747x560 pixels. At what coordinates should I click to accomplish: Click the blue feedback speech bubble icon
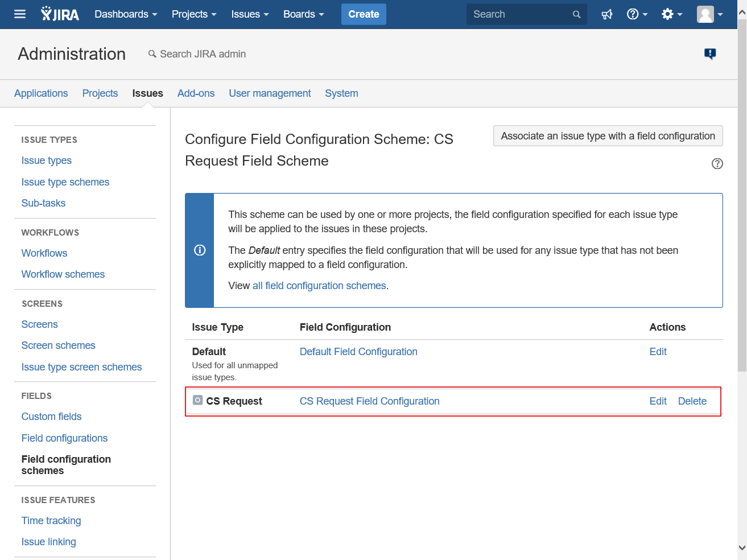[710, 53]
